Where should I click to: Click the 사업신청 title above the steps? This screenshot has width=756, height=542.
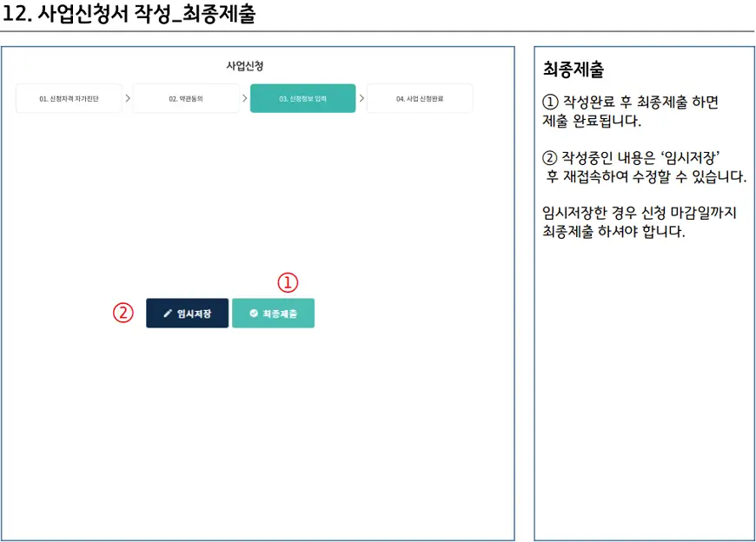click(244, 66)
